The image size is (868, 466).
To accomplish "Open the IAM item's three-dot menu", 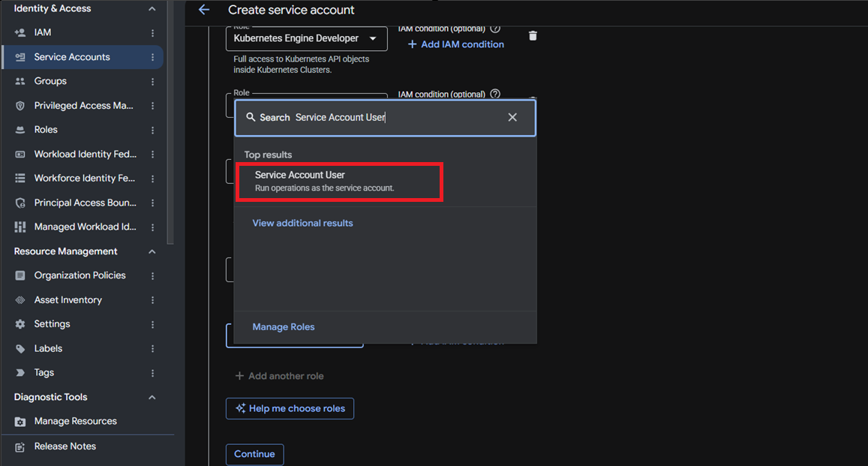I will [x=153, y=33].
